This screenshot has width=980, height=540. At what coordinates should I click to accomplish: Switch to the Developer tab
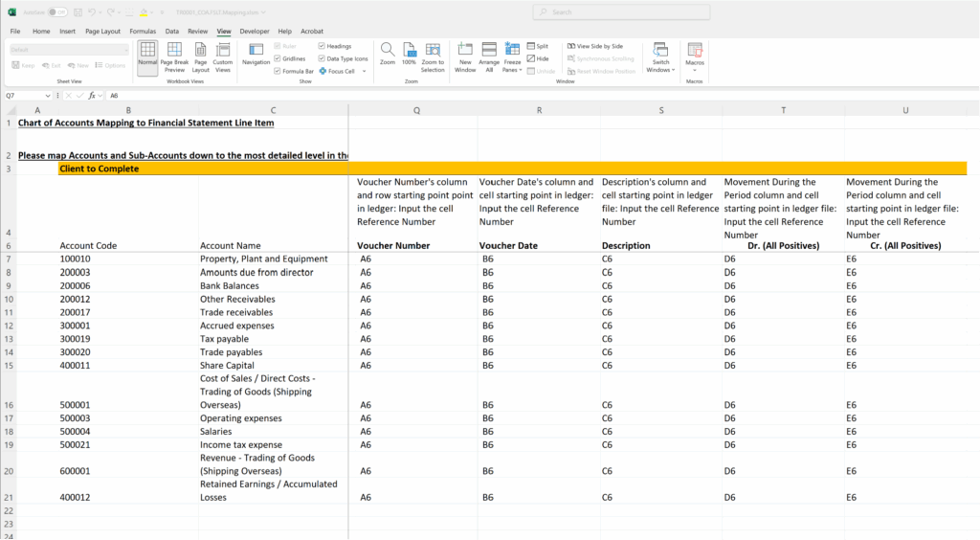[254, 32]
